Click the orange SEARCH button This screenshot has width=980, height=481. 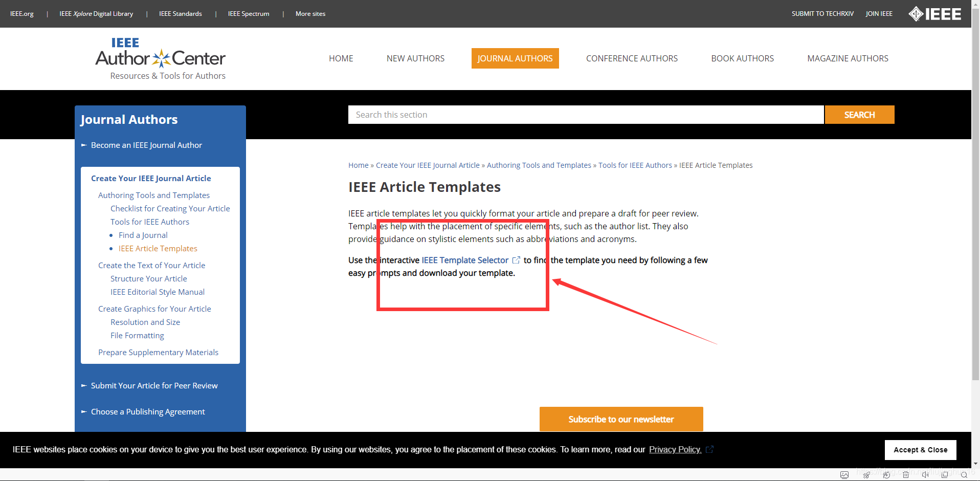(860, 115)
